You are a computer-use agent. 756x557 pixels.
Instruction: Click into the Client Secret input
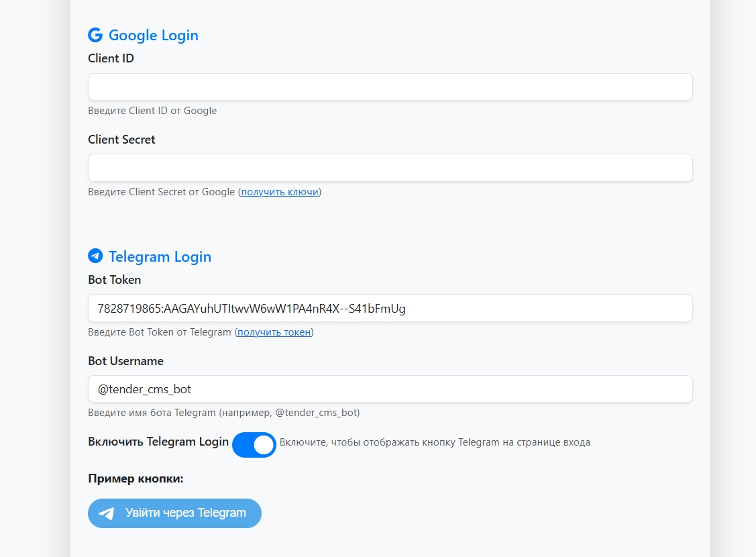coord(390,168)
